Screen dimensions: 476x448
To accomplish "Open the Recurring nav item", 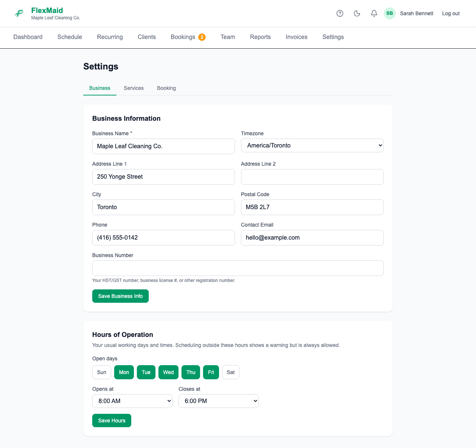I will pyautogui.click(x=110, y=37).
